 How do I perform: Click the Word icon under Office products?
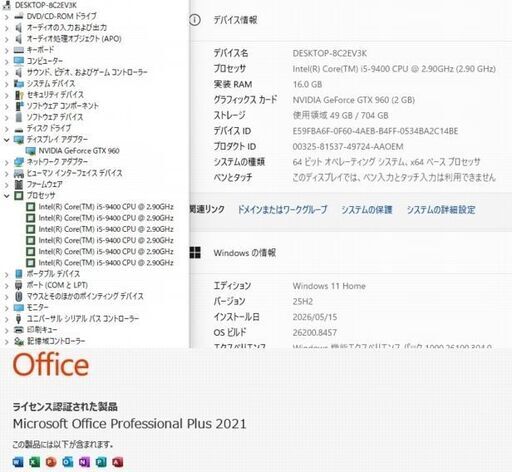coord(18,462)
